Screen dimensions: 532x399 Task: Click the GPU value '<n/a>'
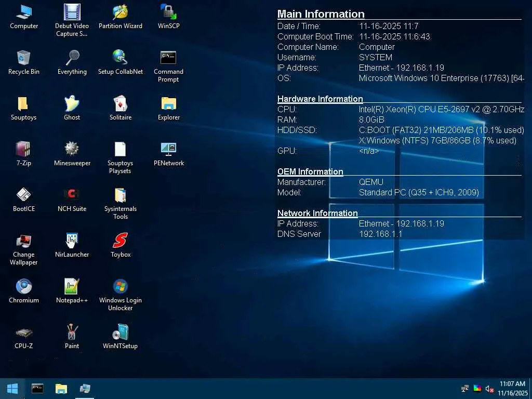pos(369,151)
